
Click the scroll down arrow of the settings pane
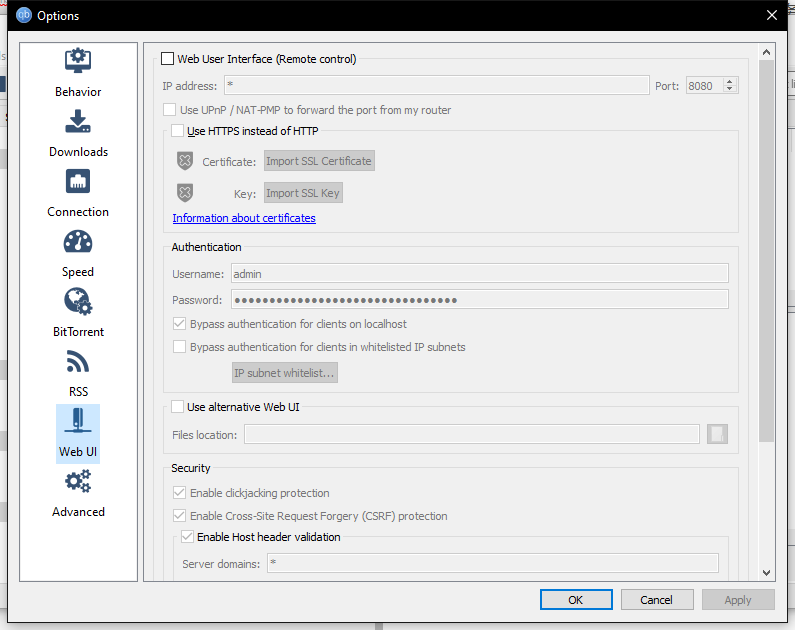tap(767, 573)
